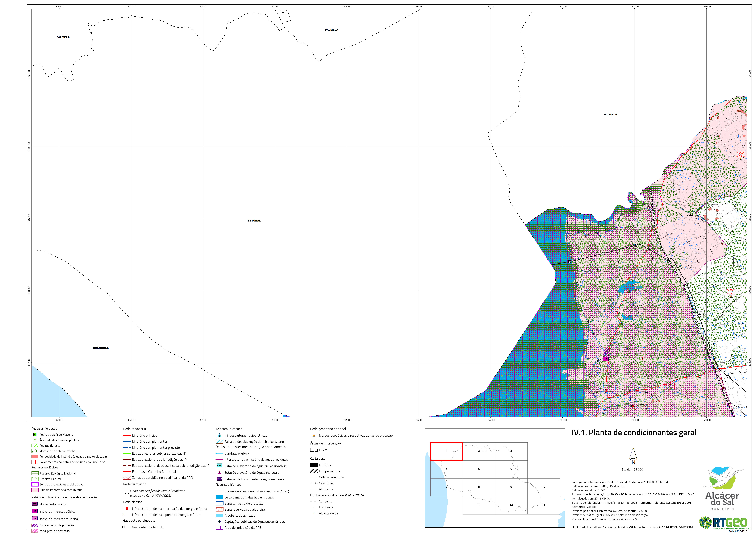Select sheet 2 in the index map
756x534 pixels.
(x=479, y=451)
